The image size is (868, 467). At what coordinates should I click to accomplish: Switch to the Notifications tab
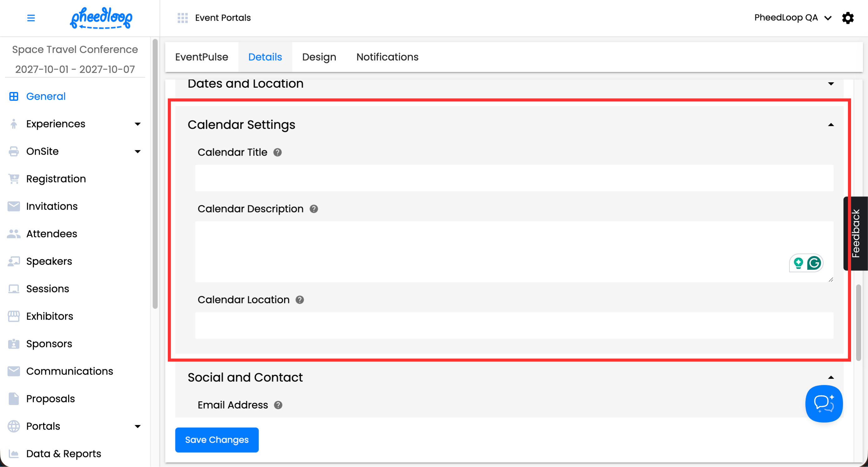click(387, 57)
